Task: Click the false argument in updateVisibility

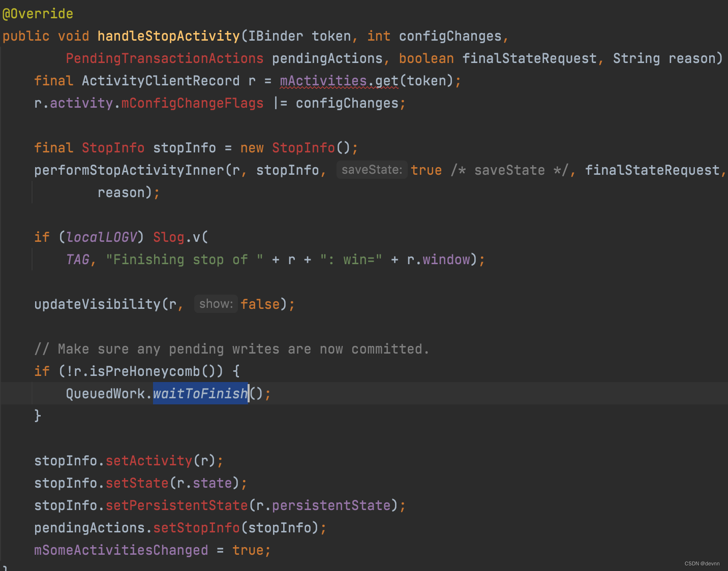Action: [260, 304]
